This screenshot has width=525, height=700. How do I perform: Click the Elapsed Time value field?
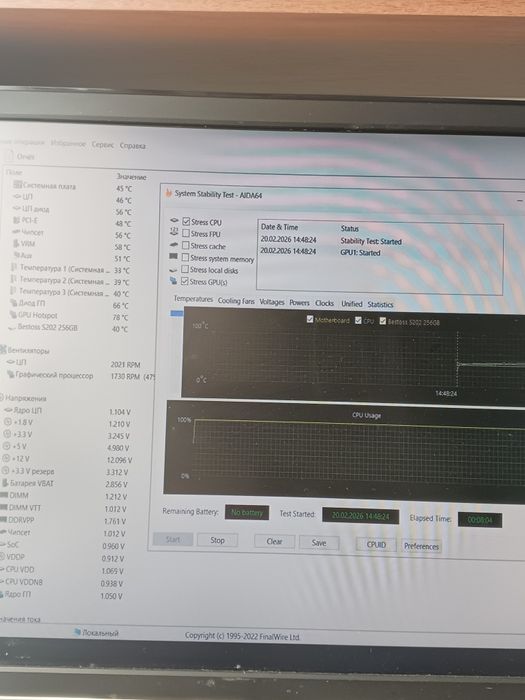click(x=480, y=520)
